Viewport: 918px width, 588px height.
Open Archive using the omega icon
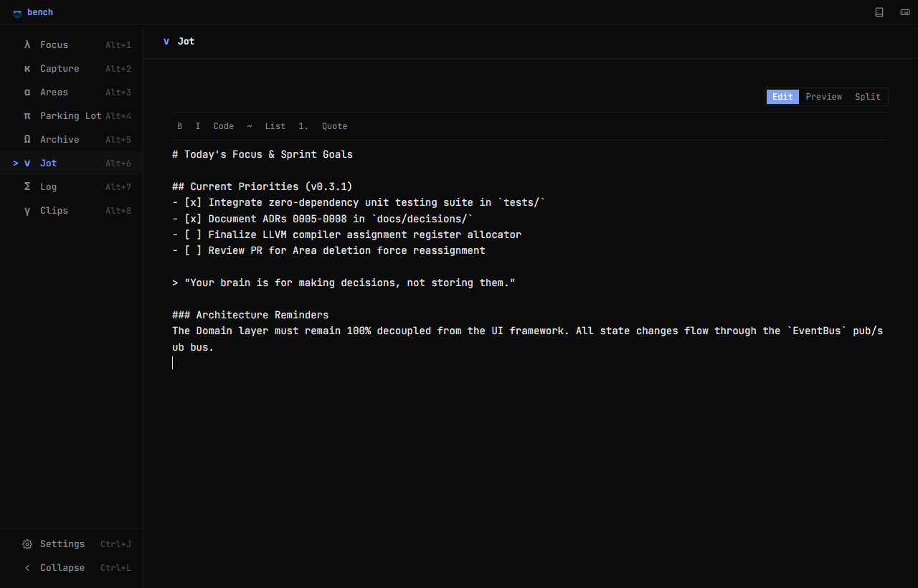click(27, 139)
